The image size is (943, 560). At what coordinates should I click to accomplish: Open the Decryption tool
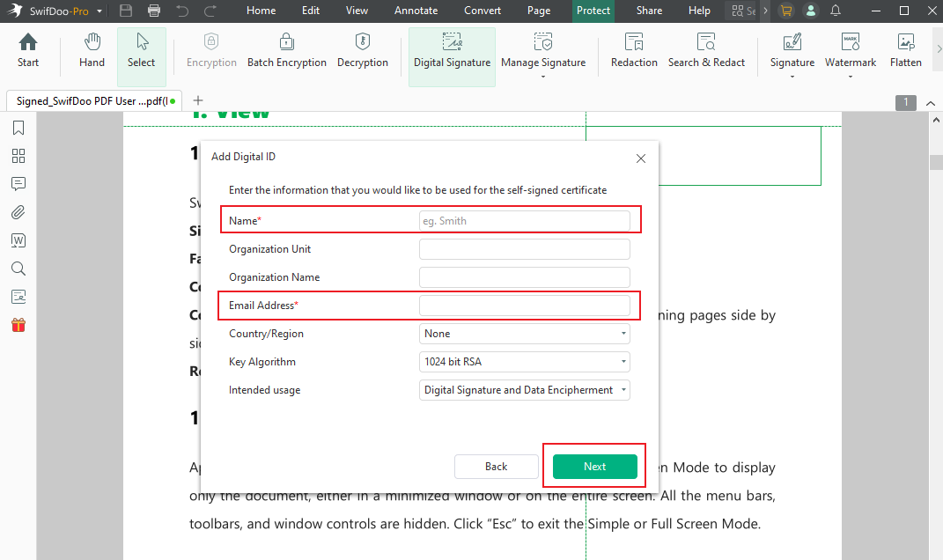click(362, 51)
